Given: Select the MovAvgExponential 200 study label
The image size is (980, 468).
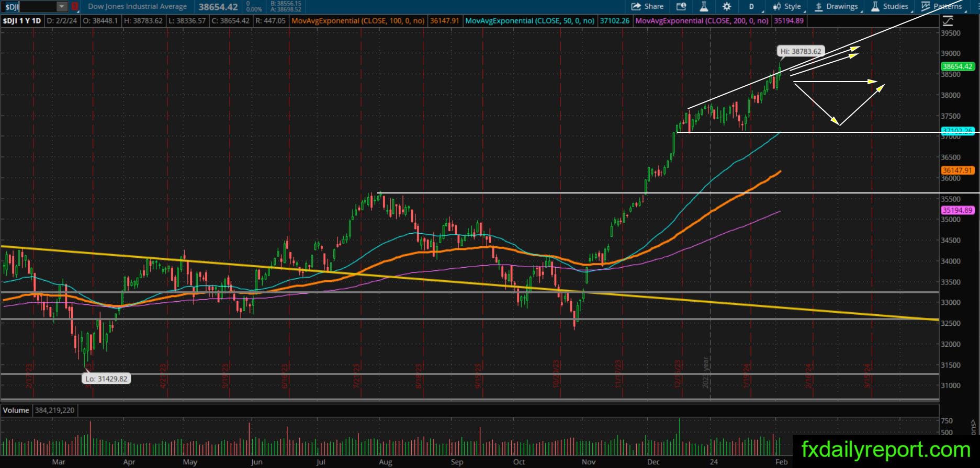Looking at the screenshot, I should pyautogui.click(x=702, y=21).
